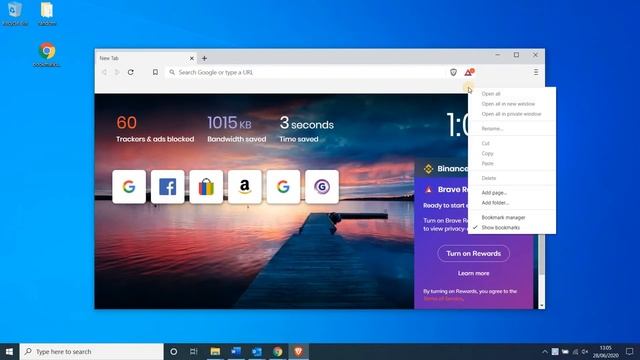Open File Explorer from taskbar
640x360 pixels.
coord(215,351)
